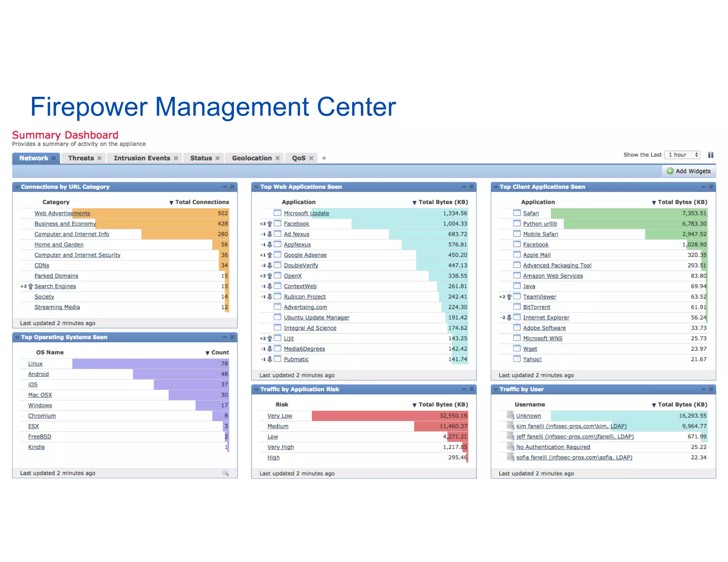Click the application icon beside DoubleVerify

coord(278,265)
